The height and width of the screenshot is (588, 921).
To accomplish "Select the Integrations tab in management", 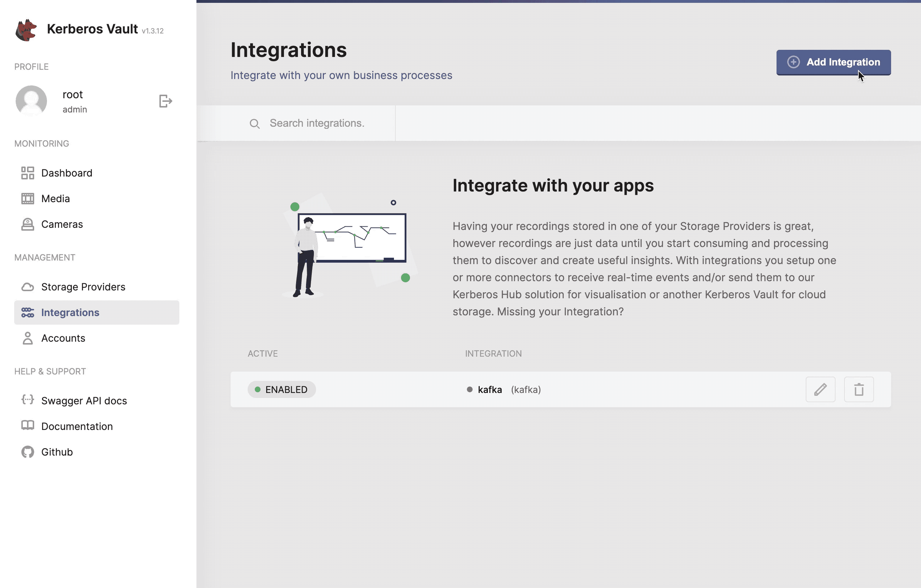I will pyautogui.click(x=70, y=312).
